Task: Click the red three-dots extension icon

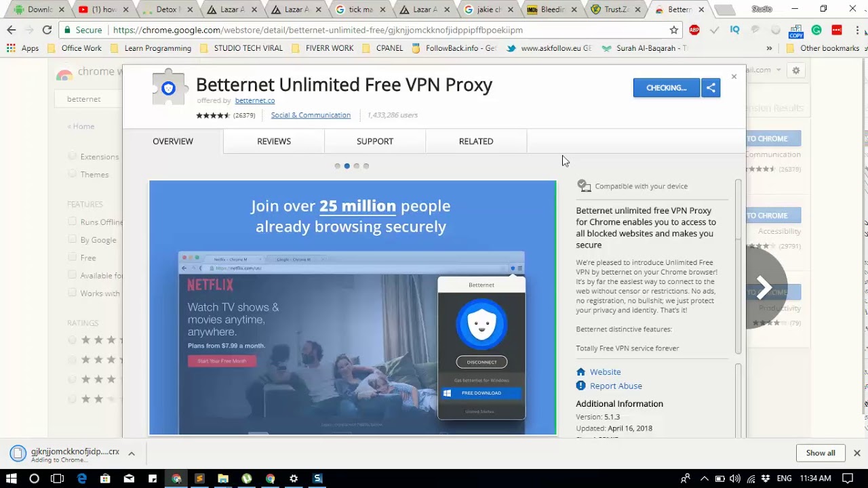Action: [x=837, y=30]
